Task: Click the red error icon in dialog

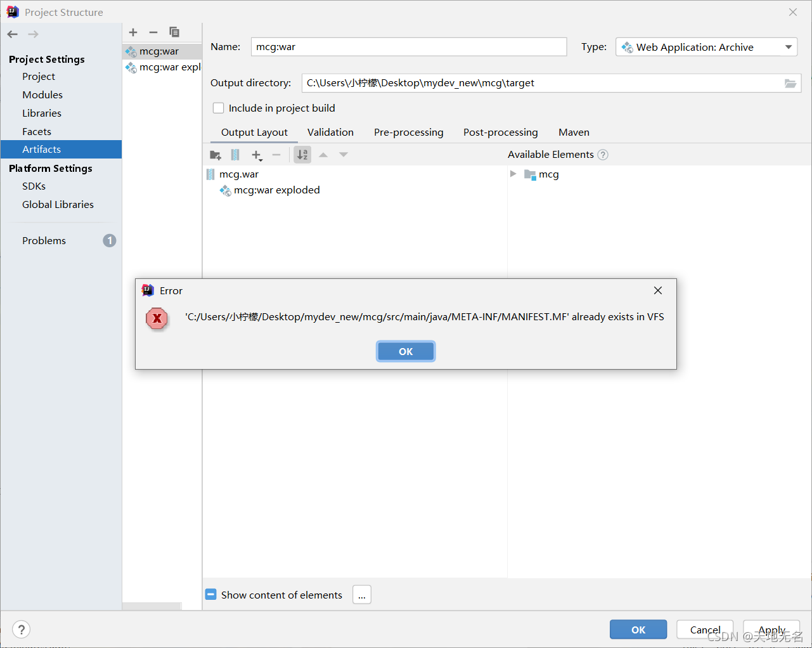Action: 157,318
